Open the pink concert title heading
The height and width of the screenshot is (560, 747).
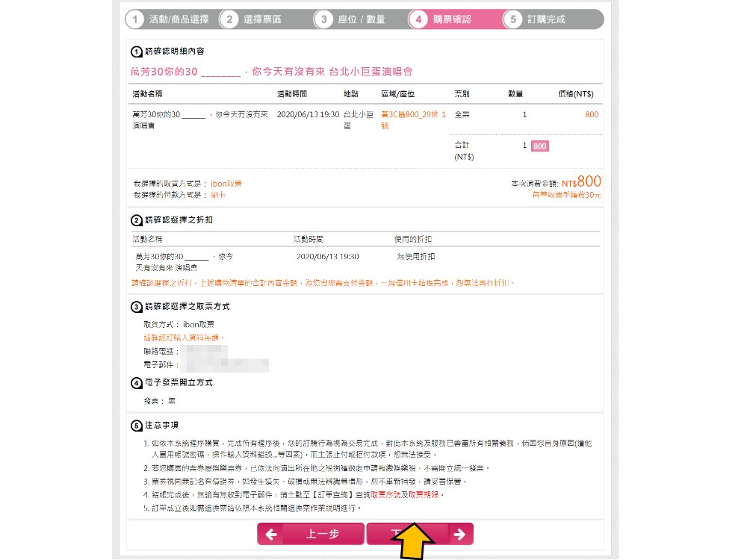(x=271, y=72)
